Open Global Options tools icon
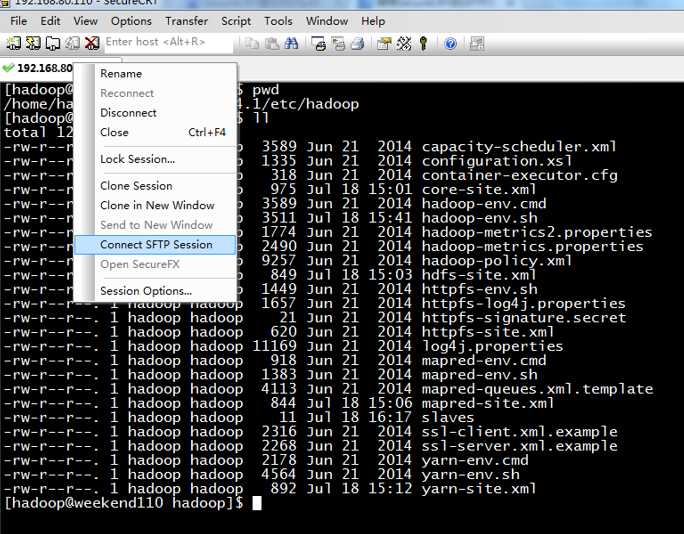The width and height of the screenshot is (684, 534). (404, 43)
